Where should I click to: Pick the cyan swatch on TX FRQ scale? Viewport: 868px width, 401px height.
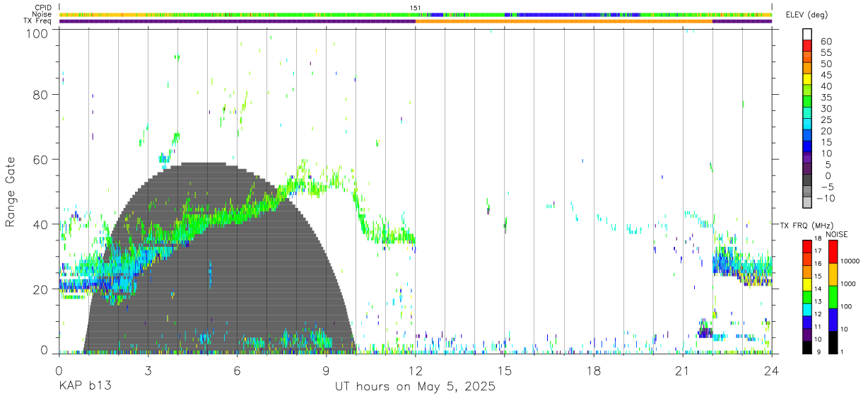[x=807, y=308]
